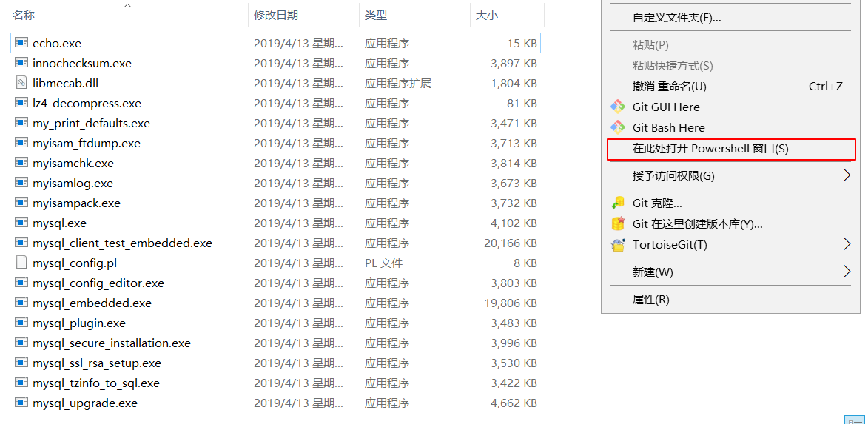Click the file name mysql_plugin.exe
The width and height of the screenshot is (868, 424).
(x=79, y=323)
